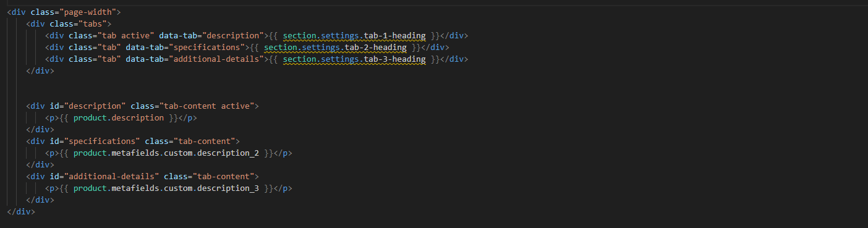Click the "tab active" class string

coord(126,35)
